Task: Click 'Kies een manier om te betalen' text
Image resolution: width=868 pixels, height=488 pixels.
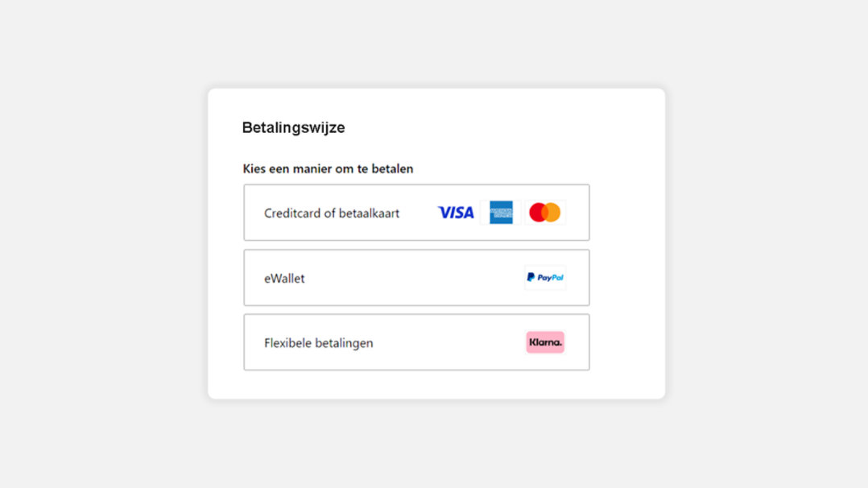Action: click(x=328, y=169)
